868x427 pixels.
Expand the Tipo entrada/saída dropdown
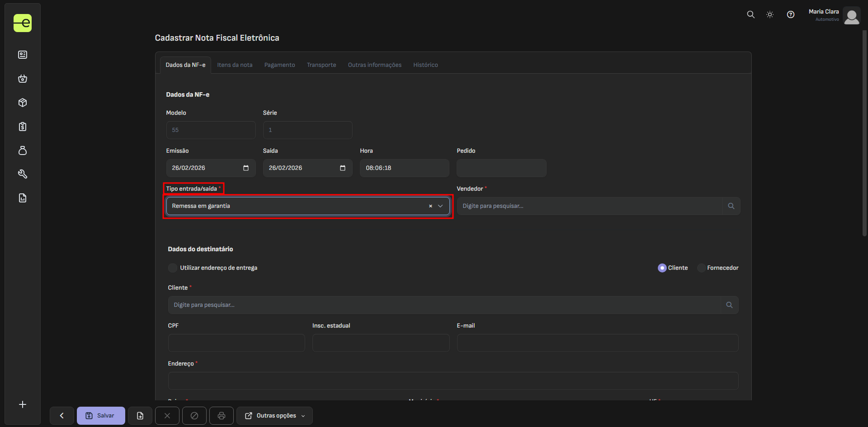440,206
